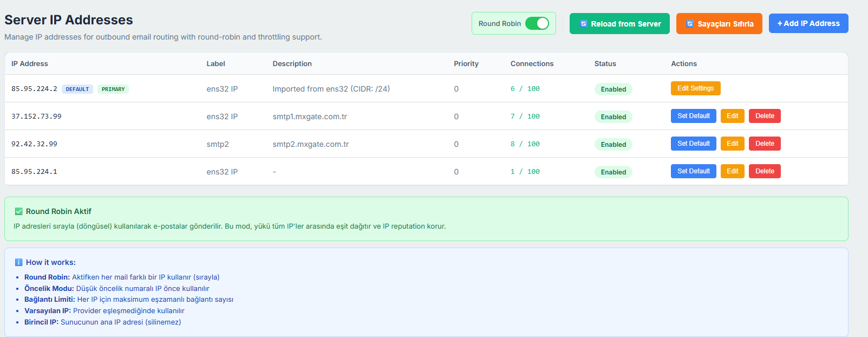The height and width of the screenshot is (337, 868).
Task: Click the 1 / 100 connections value
Action: (x=525, y=172)
